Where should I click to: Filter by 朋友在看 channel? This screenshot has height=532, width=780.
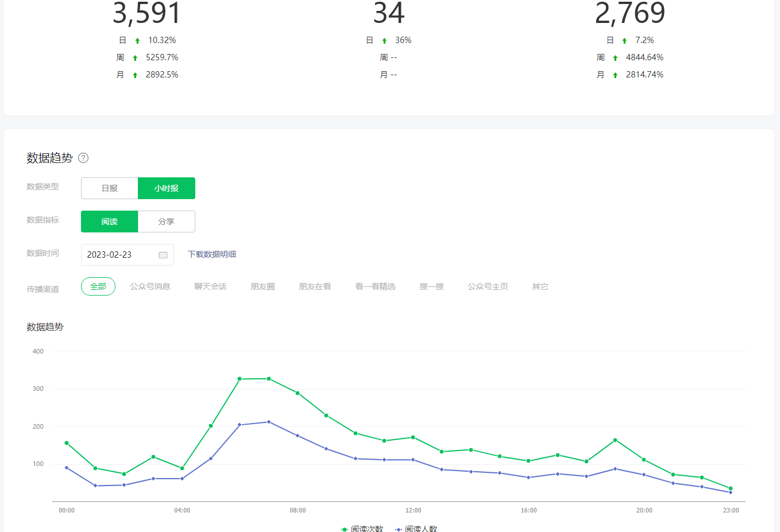click(315, 286)
